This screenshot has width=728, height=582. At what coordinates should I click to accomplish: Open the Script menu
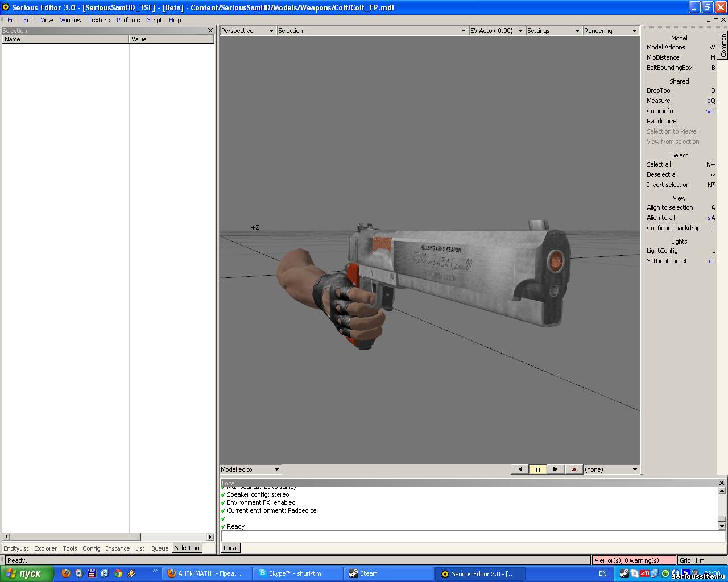154,20
